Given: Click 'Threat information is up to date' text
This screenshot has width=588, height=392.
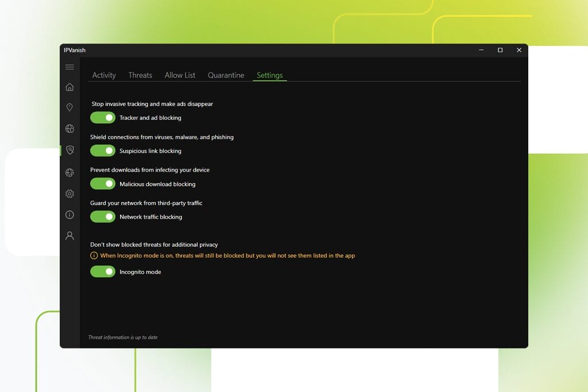Looking at the screenshot, I should 123,337.
